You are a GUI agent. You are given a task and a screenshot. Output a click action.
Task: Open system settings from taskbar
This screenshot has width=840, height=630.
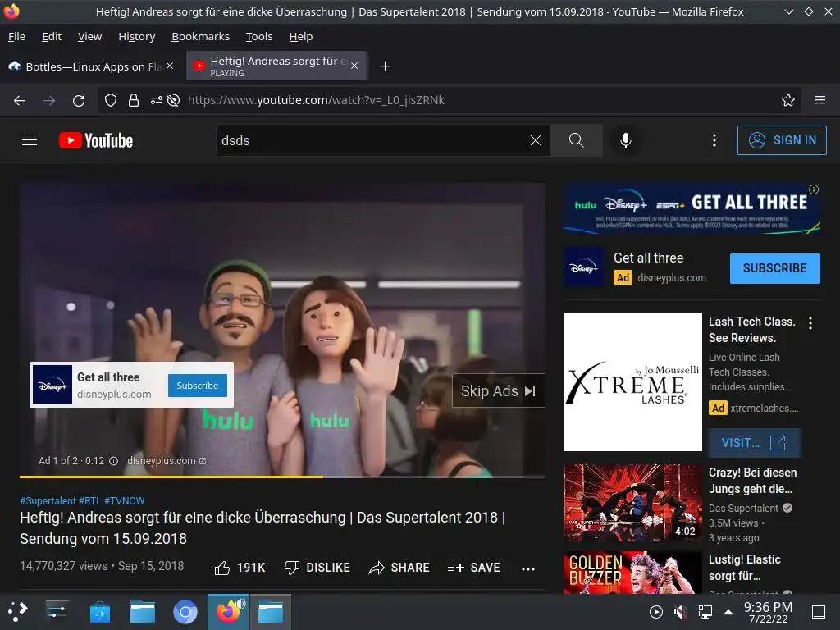tap(57, 611)
